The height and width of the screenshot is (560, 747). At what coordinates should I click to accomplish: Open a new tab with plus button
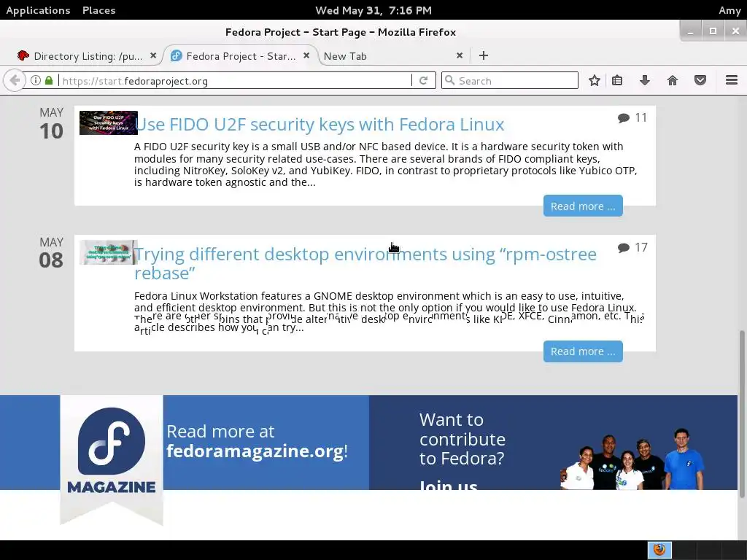pyautogui.click(x=484, y=55)
